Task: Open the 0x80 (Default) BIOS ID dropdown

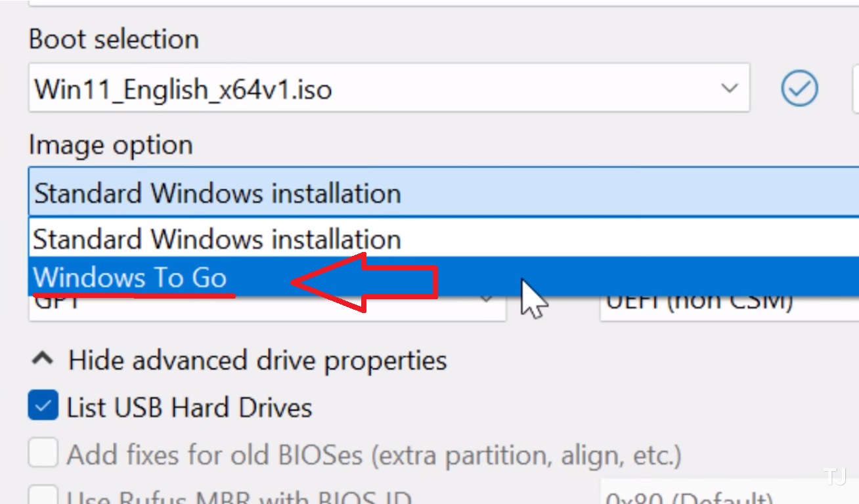Action: click(x=730, y=494)
